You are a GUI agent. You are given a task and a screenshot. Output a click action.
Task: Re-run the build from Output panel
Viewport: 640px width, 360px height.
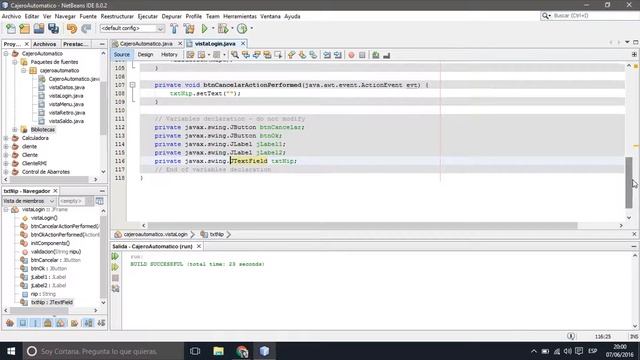[116, 256]
